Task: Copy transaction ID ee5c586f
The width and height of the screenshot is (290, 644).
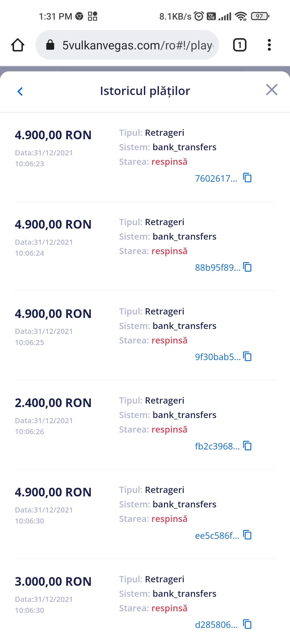Action: (247, 535)
